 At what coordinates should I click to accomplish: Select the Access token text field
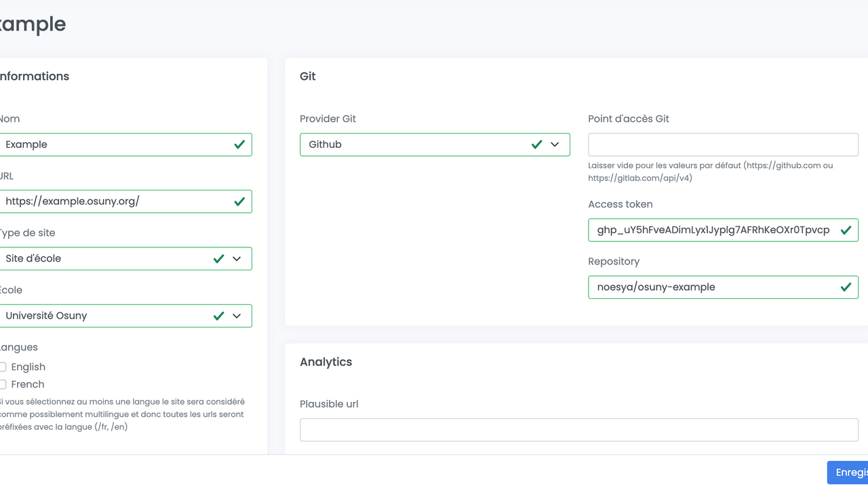(x=712, y=230)
